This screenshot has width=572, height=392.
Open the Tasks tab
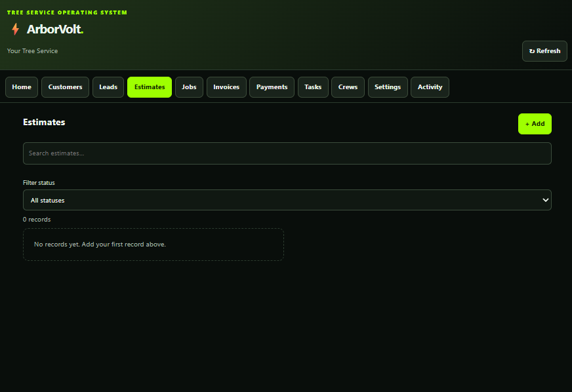coord(313,87)
